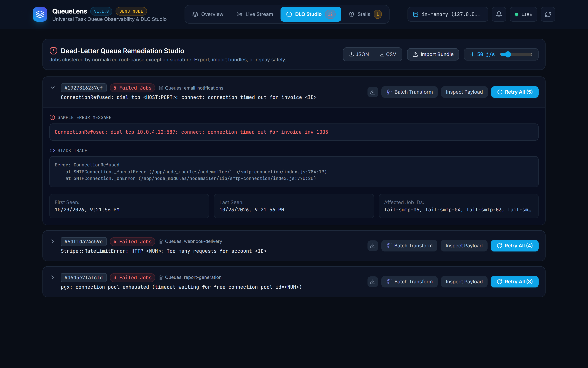Viewport: 588px width, 368px height.
Task: Inspect Payload of ConnectionRefused cluster
Action: [x=464, y=92]
